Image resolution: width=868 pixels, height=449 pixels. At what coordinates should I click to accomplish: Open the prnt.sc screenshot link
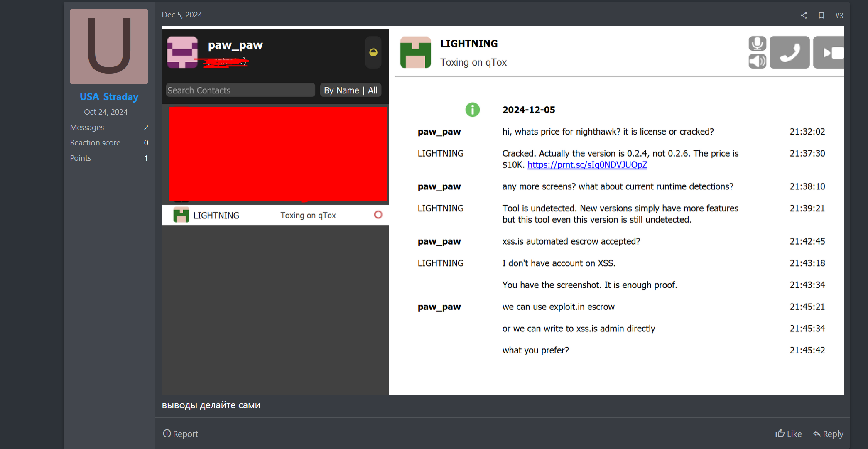[x=587, y=165]
